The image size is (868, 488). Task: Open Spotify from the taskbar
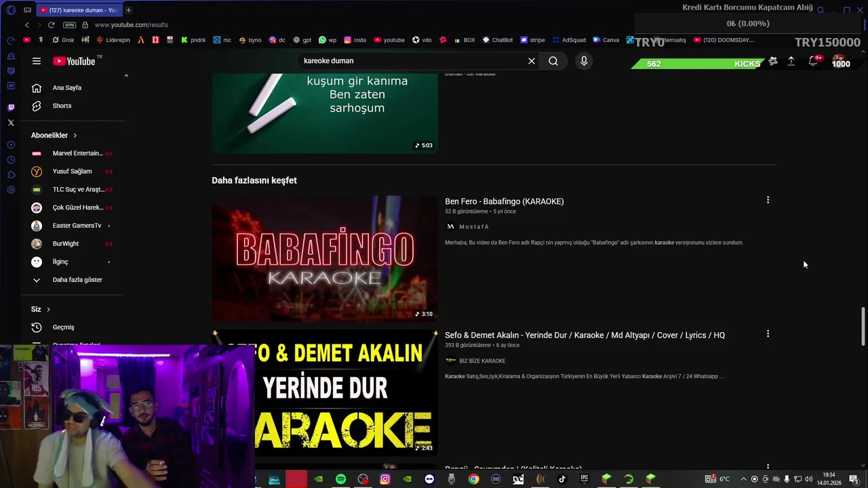point(341,479)
